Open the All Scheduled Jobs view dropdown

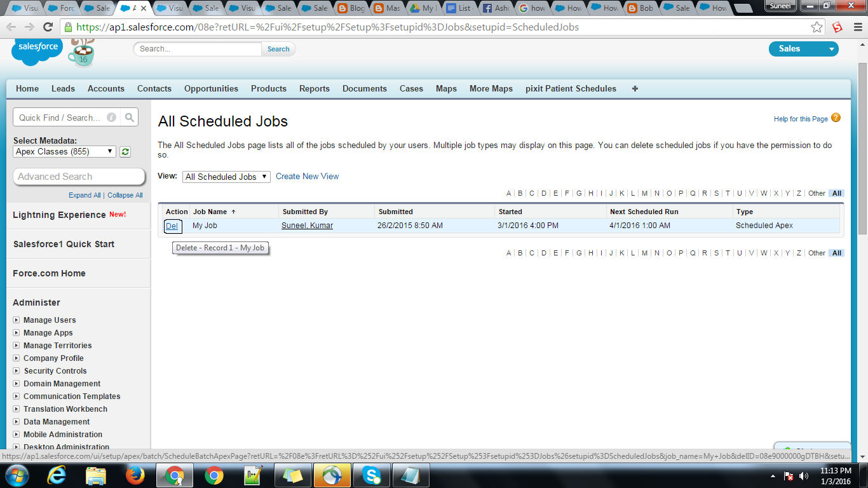(x=226, y=177)
